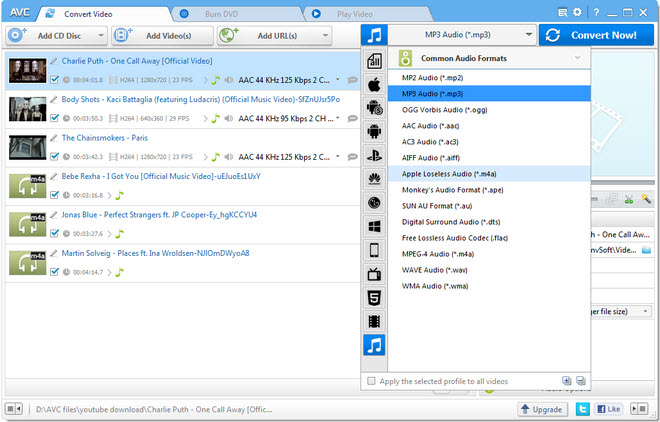Click green music note in Bebe Rexha row
The image size is (660, 422).
click(120, 195)
